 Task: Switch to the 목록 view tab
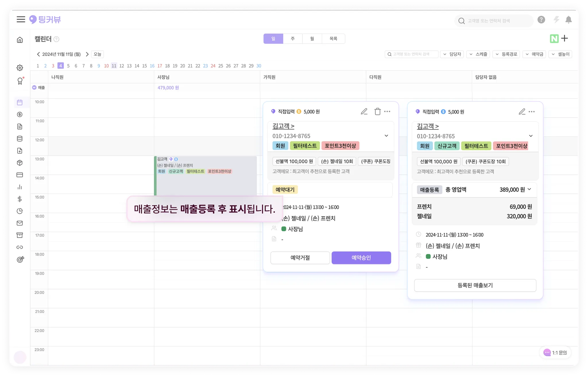tap(333, 39)
